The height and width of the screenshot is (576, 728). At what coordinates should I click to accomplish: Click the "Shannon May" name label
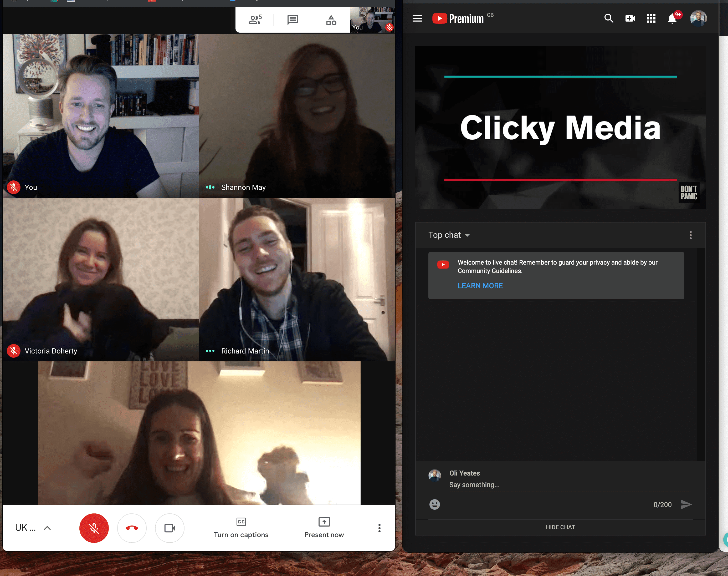[x=243, y=187]
